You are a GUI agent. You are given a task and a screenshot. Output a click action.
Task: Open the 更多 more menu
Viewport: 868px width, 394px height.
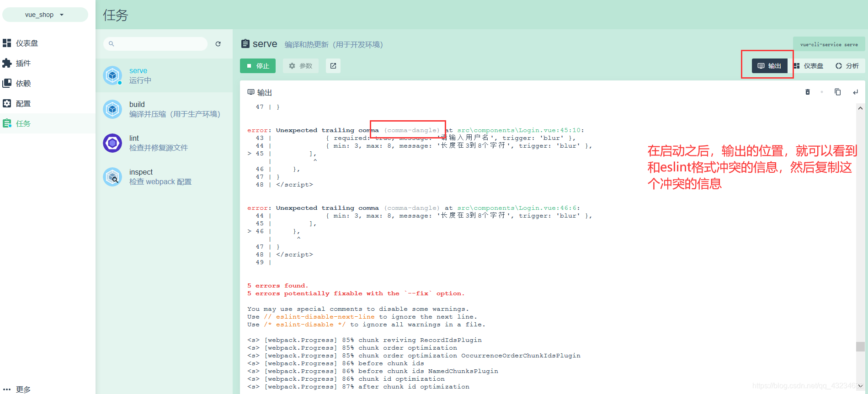click(x=48, y=389)
